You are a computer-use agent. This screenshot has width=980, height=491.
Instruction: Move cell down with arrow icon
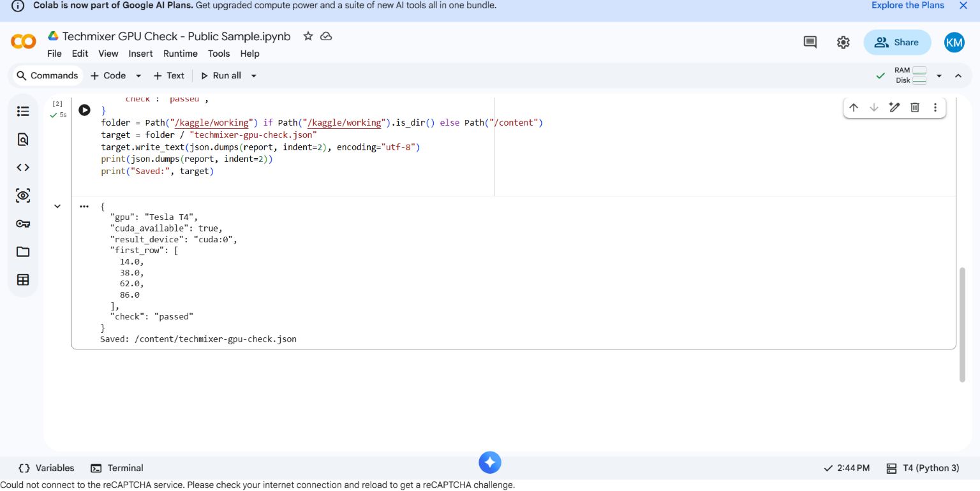click(874, 108)
